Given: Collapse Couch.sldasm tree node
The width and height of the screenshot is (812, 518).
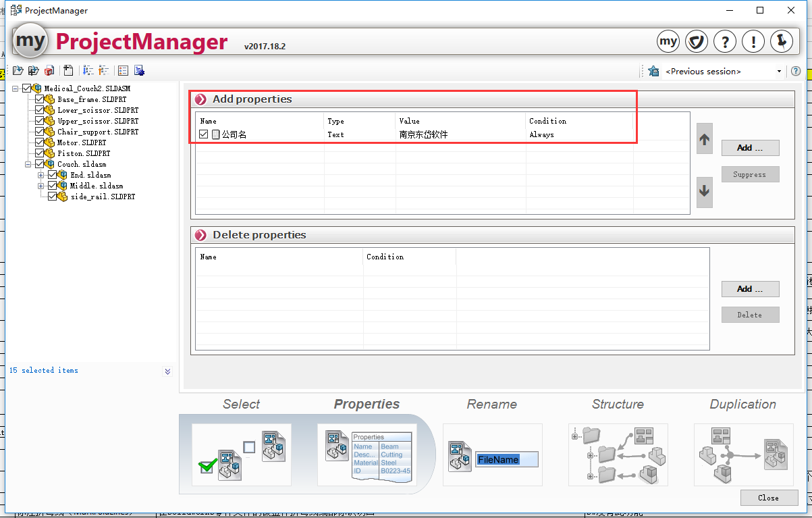Looking at the screenshot, I should click(28, 164).
